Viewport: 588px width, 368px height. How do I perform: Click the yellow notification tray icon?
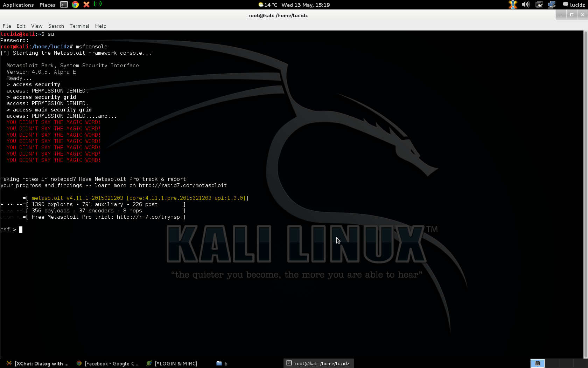(513, 5)
